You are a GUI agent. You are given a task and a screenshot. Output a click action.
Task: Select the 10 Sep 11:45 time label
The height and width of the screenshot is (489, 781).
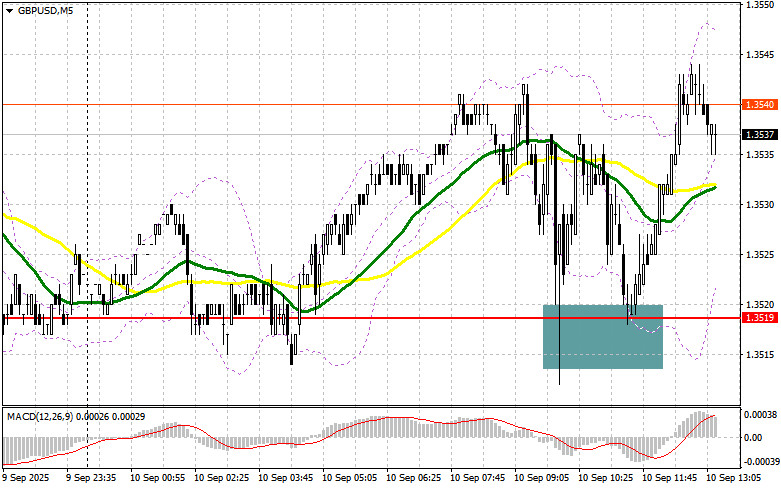coord(669,478)
